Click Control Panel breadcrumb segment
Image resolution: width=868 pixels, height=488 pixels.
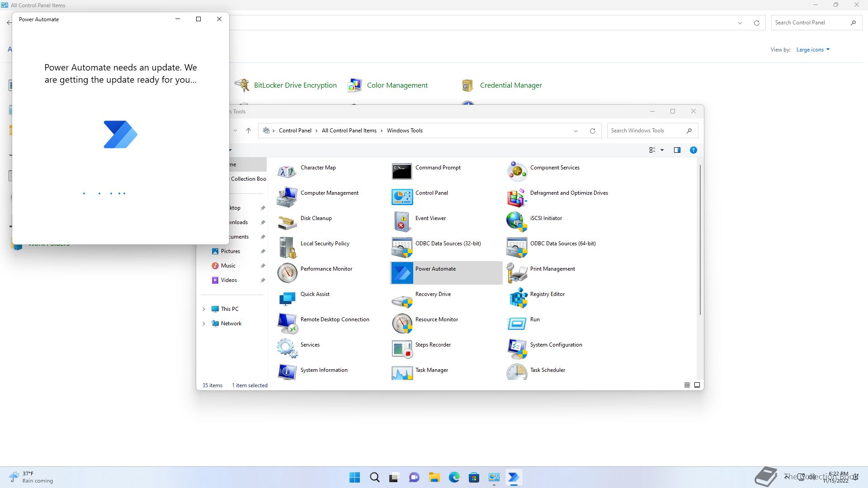click(295, 131)
